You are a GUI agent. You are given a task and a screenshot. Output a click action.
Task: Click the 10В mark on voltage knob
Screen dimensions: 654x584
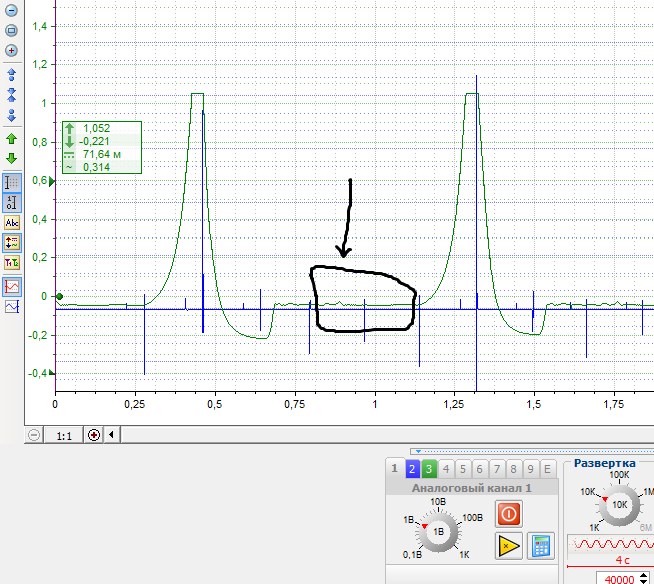point(438,501)
